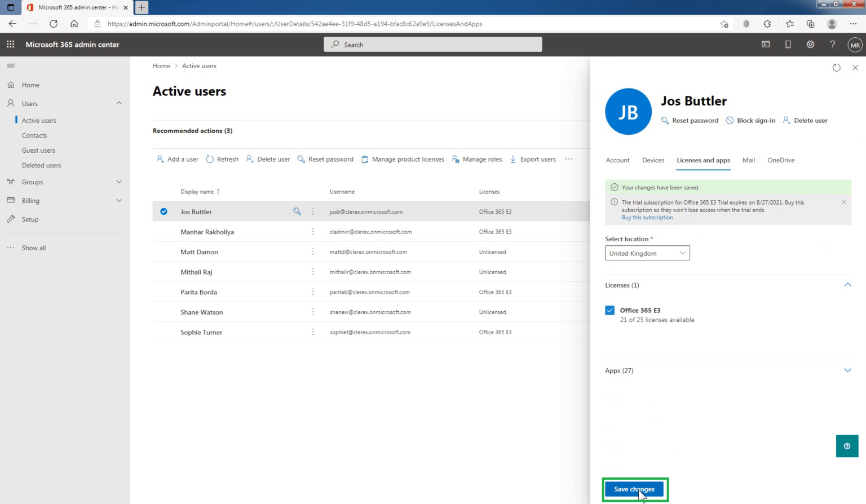This screenshot has width=866, height=504.
Task: Click the Search box in top bar
Action: 432,44
